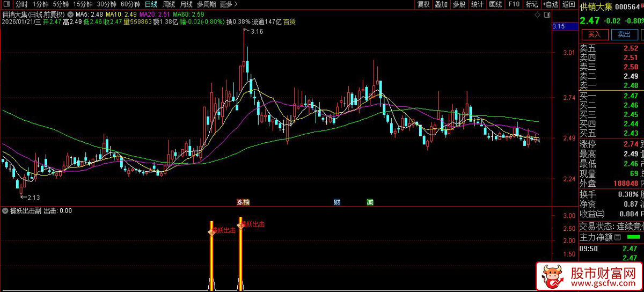Expand the 擒妖出击副 sub-indicator dropdown
Viewport: 644px width, 292px height.
5,211
